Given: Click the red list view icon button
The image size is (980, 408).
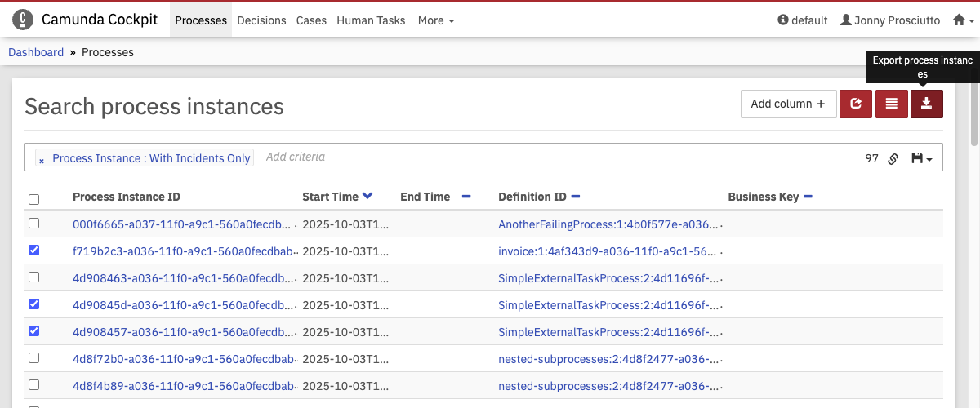Looking at the screenshot, I should click(891, 104).
